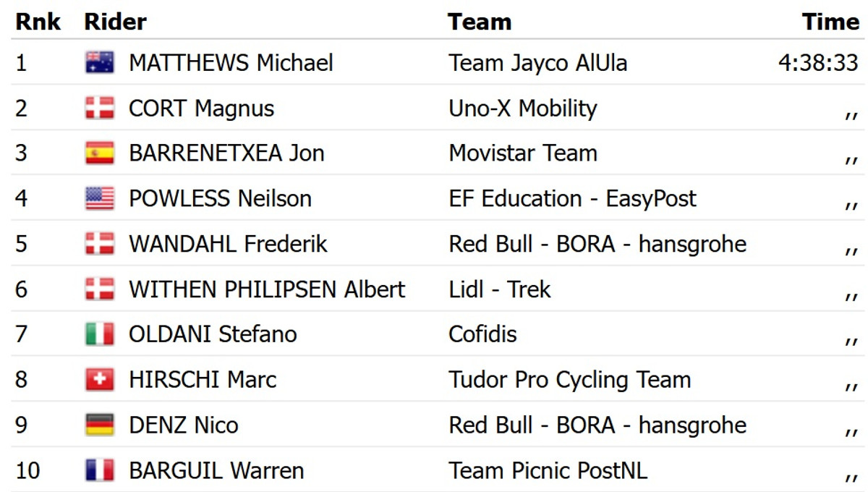Click the Swiss flag beside Hirschi

(x=100, y=380)
